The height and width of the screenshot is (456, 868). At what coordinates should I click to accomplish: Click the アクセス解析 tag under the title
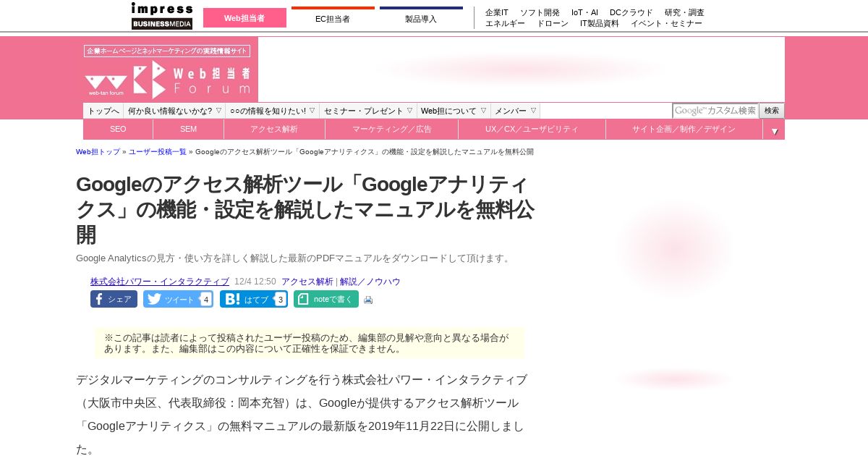[307, 282]
